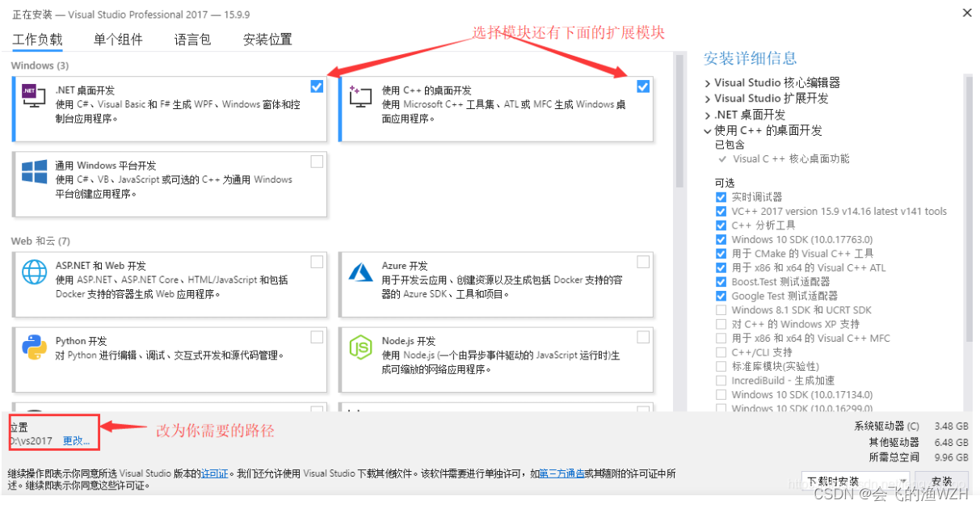Click the 安装详细信息 panel heading

(x=751, y=58)
